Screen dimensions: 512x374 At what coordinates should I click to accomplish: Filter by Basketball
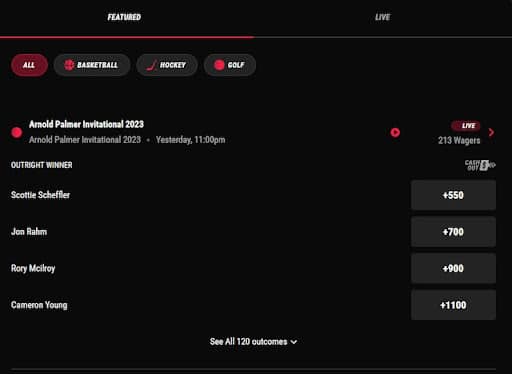(92, 65)
